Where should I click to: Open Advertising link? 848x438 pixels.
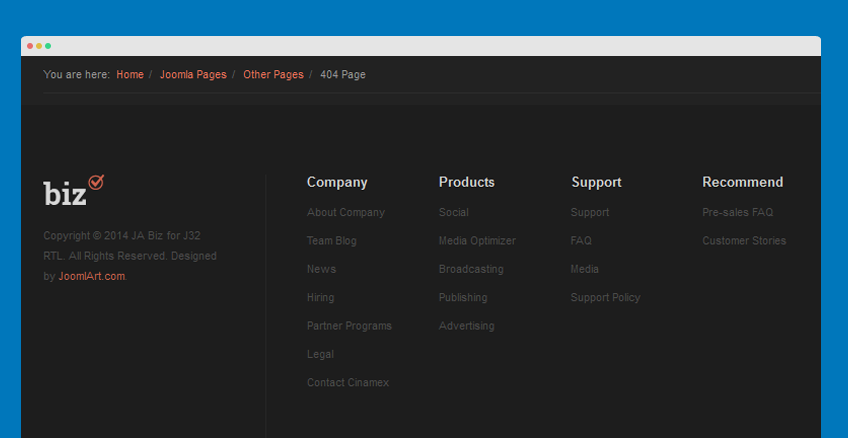tap(466, 326)
